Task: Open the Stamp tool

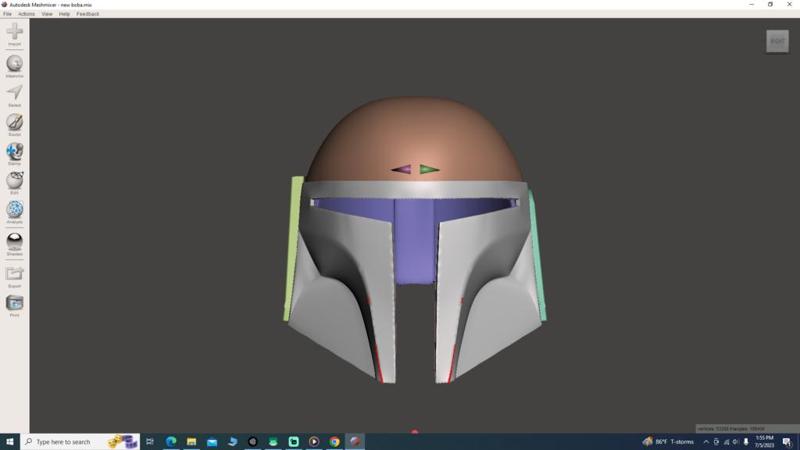Action: point(14,154)
